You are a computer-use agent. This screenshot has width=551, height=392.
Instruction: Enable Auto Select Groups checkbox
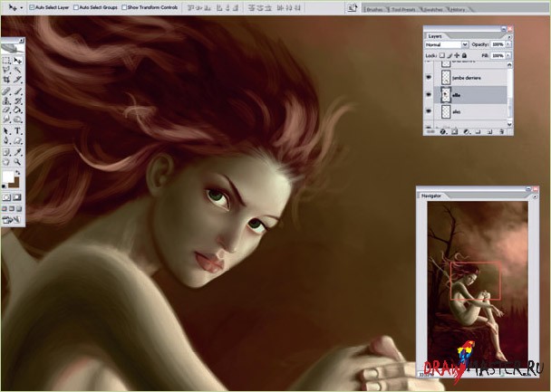coord(76,7)
